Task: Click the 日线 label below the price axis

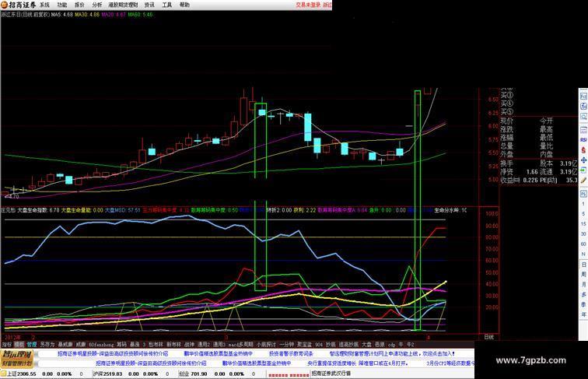Action: [x=489, y=337]
